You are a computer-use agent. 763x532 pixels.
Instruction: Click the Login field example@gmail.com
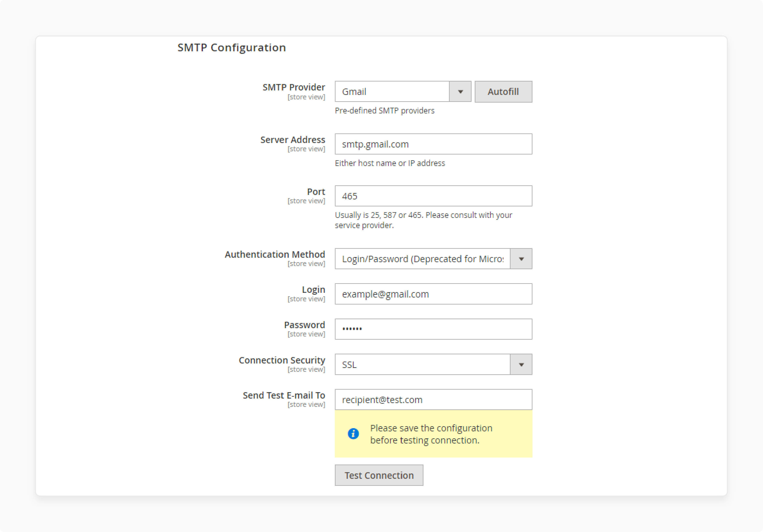pyautogui.click(x=433, y=294)
